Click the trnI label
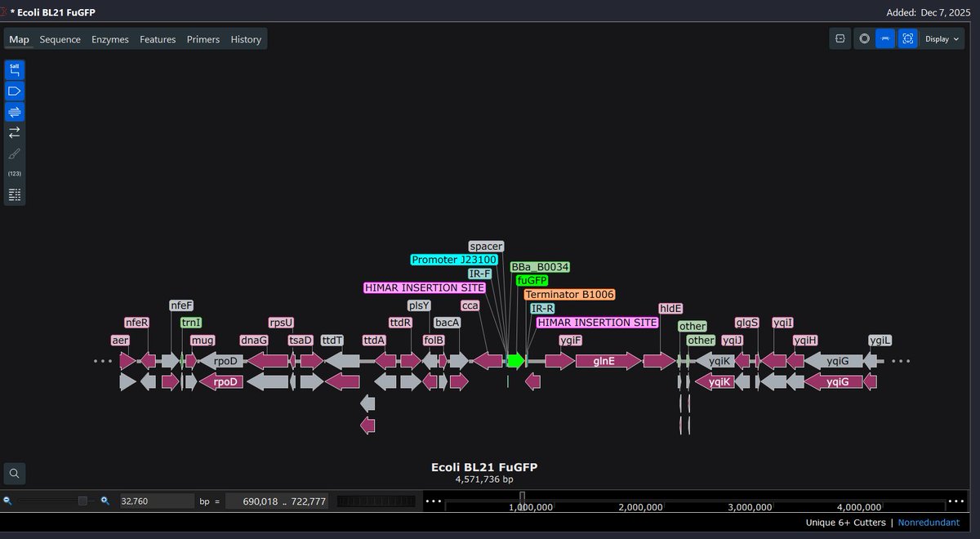The width and height of the screenshot is (980, 539). (191, 323)
